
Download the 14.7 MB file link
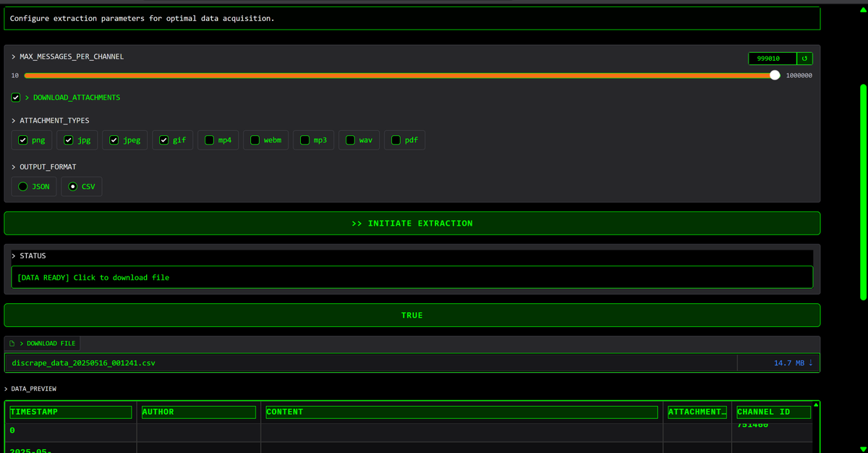793,363
